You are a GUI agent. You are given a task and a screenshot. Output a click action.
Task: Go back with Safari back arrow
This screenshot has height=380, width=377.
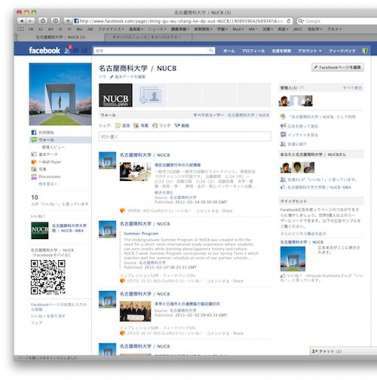pos(22,21)
